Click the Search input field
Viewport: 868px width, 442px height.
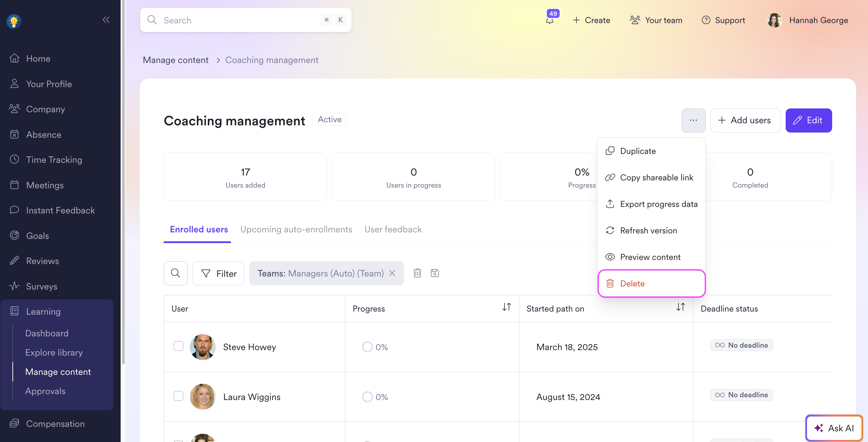[238, 20]
